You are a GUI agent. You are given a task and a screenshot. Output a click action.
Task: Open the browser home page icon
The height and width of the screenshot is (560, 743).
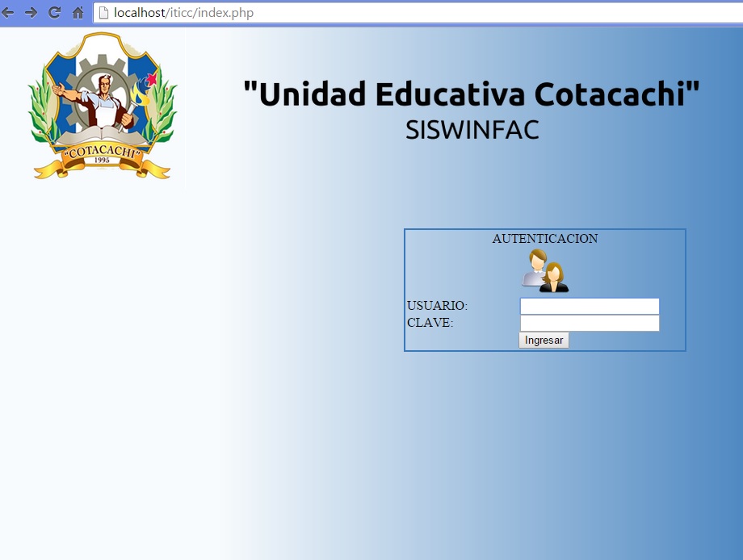point(78,13)
